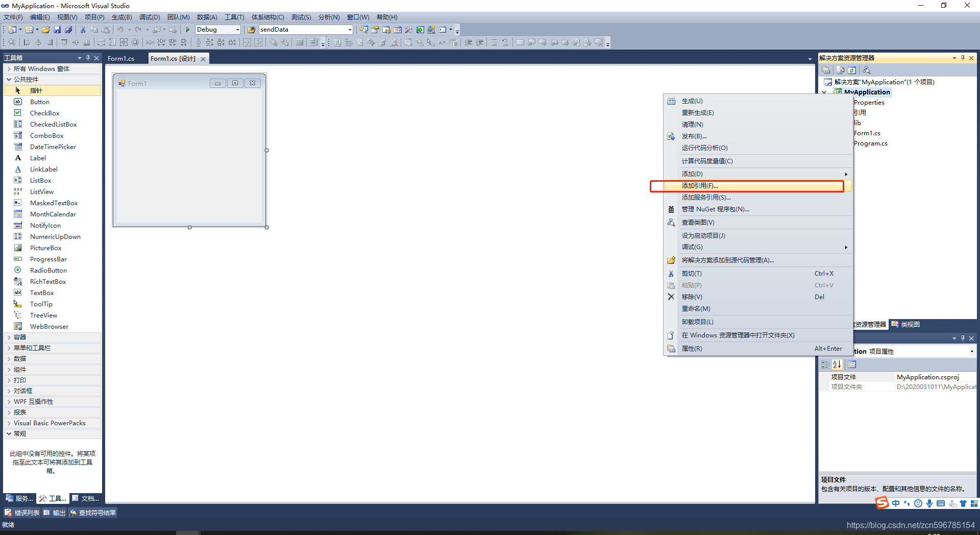
Task: Open File icon in the main toolbar
Action: pos(46,30)
